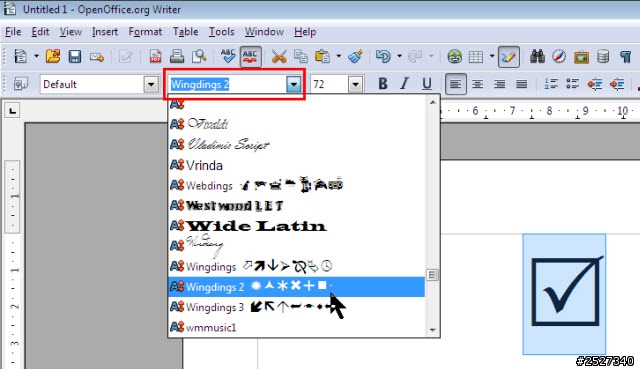Viewport: 640px width, 369px height.
Task: Click the Redo icon
Action: (x=415, y=56)
